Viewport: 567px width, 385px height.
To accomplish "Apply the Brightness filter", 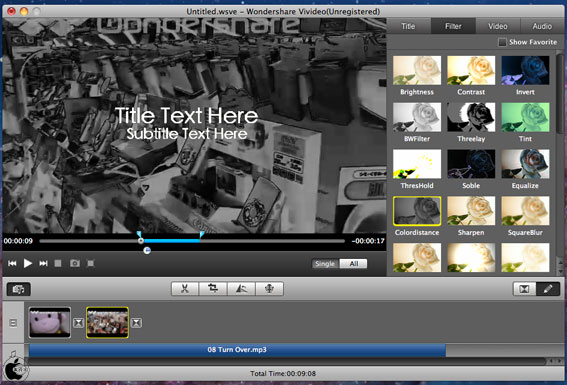I will tap(417, 70).
